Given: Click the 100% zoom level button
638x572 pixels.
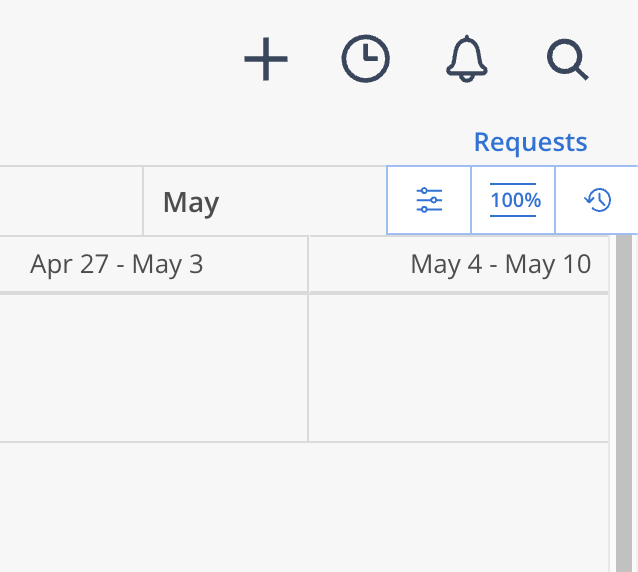Looking at the screenshot, I should (514, 200).
